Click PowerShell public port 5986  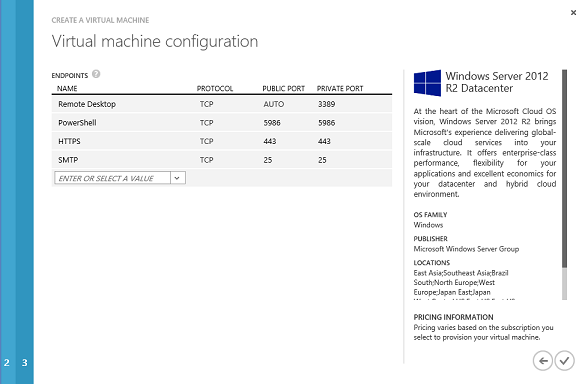[272, 123]
